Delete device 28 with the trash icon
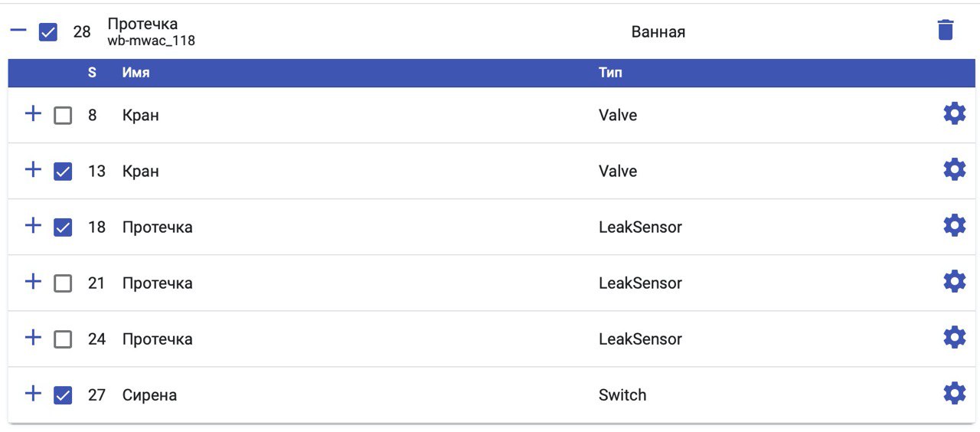The image size is (980, 432). pyautogui.click(x=946, y=31)
